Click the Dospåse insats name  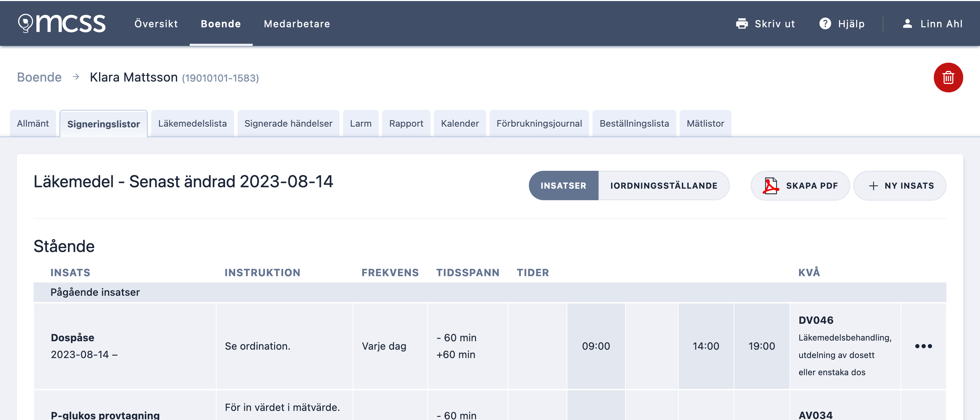[x=72, y=337]
